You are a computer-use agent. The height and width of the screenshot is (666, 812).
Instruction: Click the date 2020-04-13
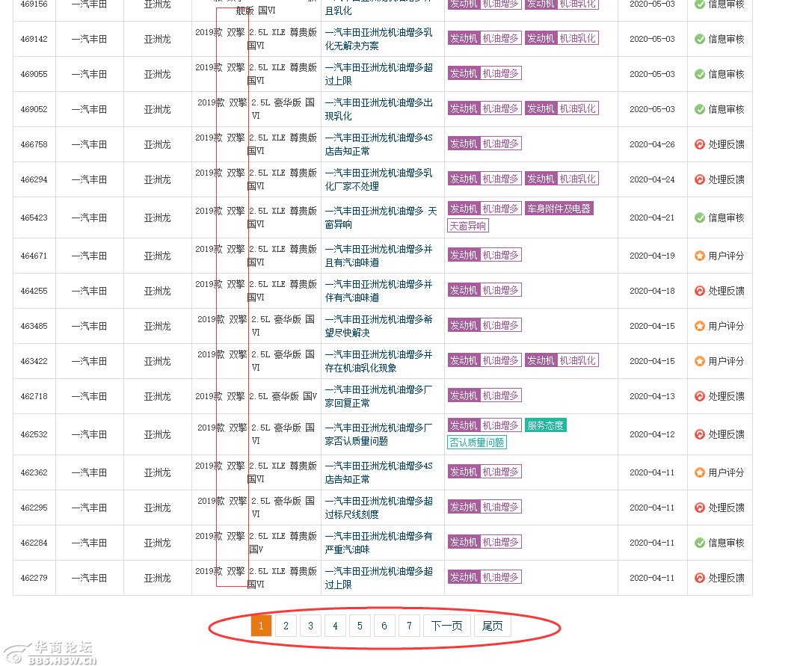point(653,396)
